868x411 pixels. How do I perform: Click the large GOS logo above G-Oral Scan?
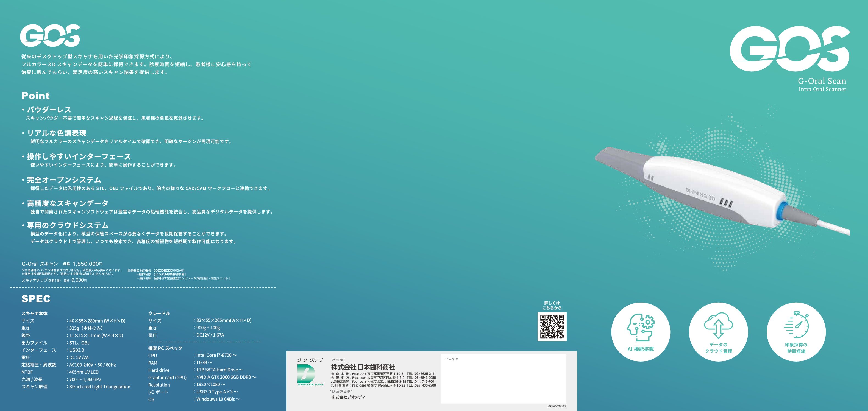[x=790, y=49]
